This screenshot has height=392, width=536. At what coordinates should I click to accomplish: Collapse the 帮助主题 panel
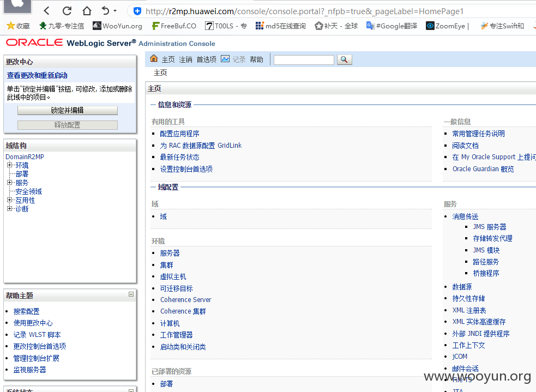[x=131, y=294]
